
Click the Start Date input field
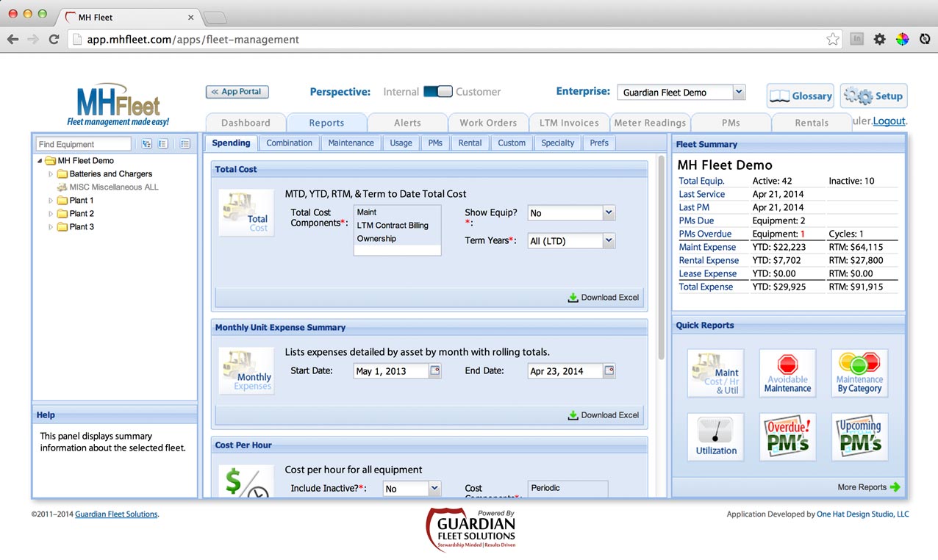391,371
